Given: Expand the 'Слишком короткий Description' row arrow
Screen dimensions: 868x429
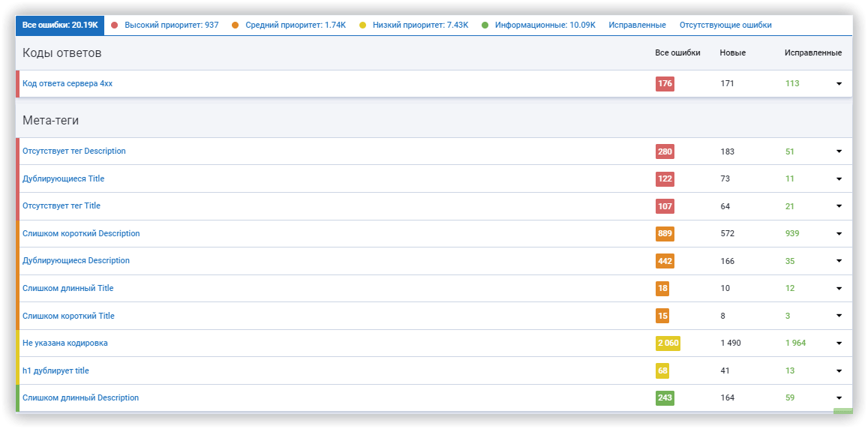Looking at the screenshot, I should (839, 233).
